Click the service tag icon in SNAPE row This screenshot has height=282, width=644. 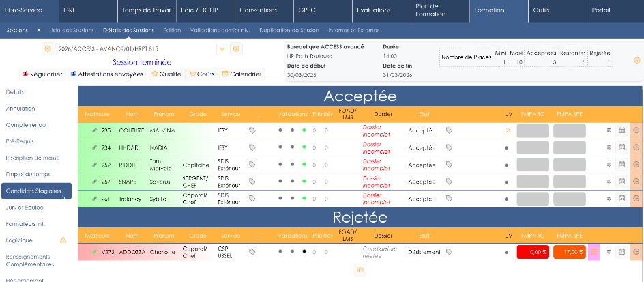252,182
